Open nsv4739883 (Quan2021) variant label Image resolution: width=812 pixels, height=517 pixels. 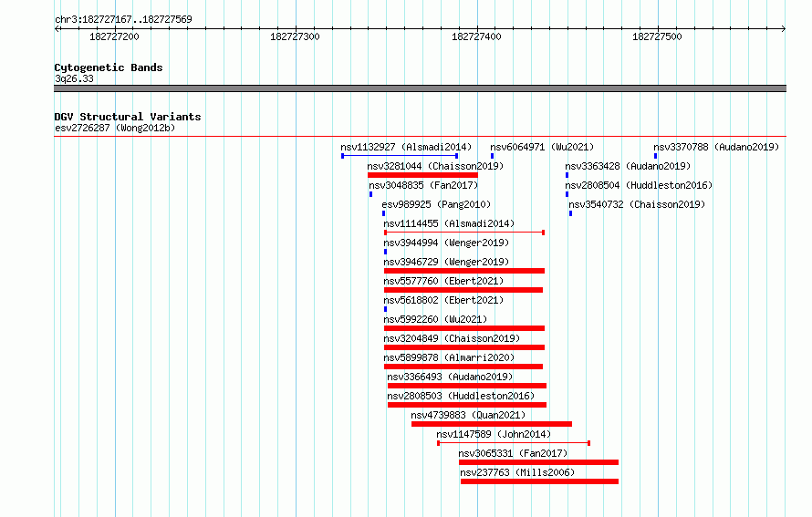(x=468, y=415)
